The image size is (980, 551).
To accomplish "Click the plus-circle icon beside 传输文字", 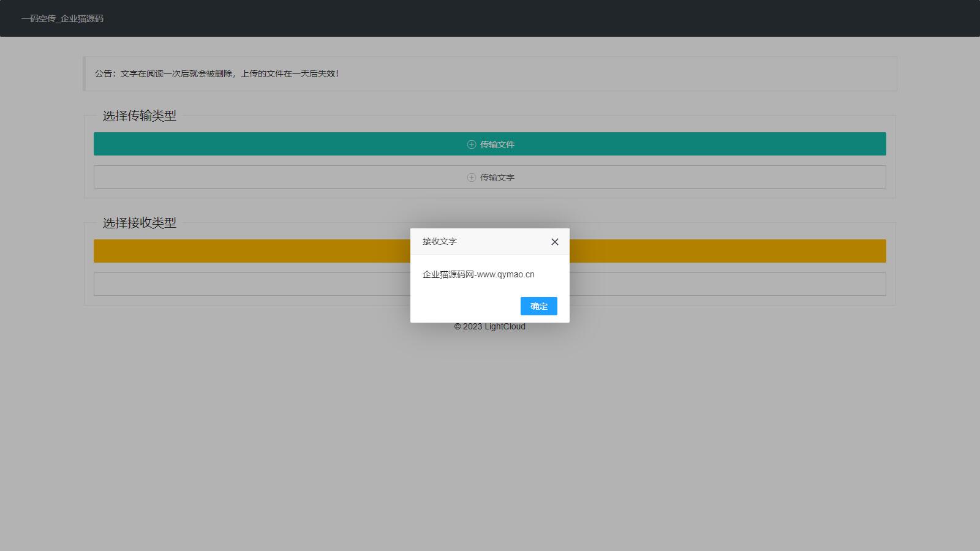I will coord(472,178).
